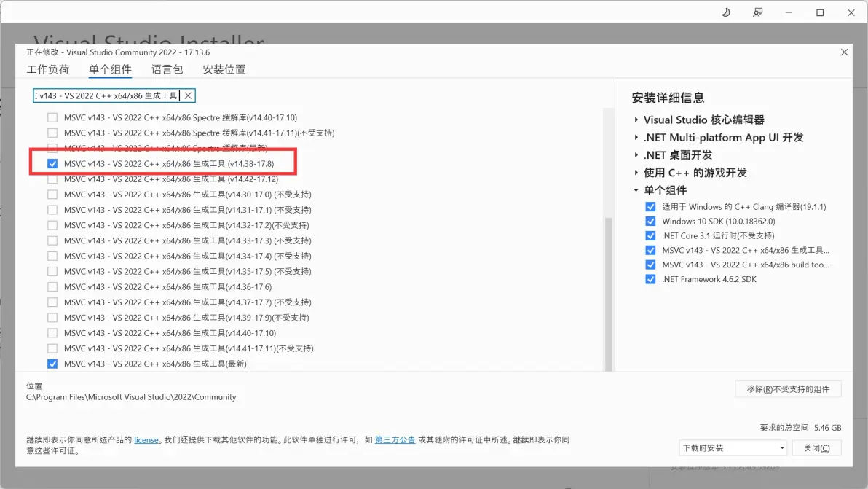Open the 第三方公告 link

coord(395,439)
